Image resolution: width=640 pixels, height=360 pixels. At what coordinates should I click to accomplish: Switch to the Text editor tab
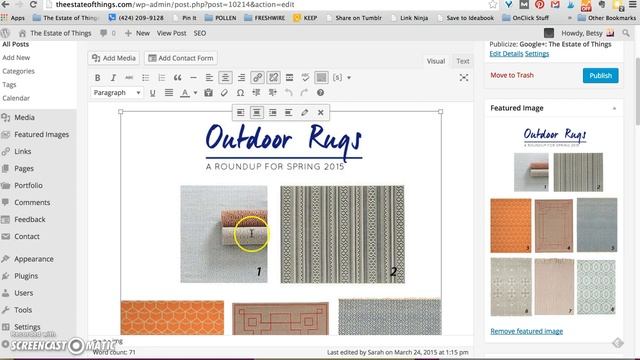pos(462,61)
